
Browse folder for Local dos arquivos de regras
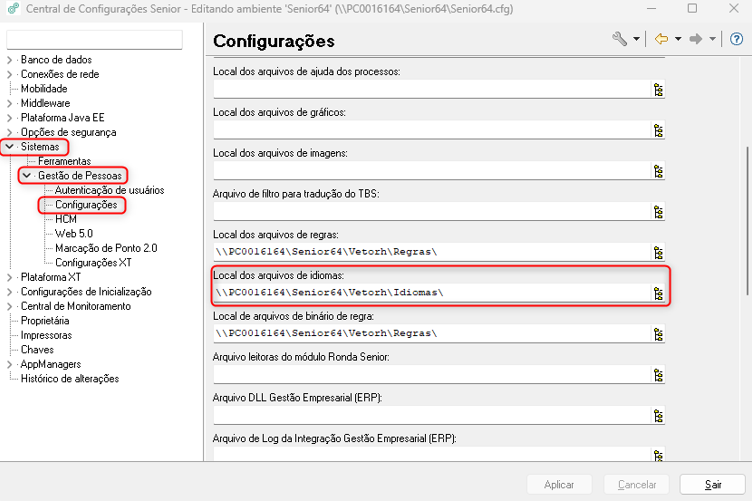click(658, 252)
